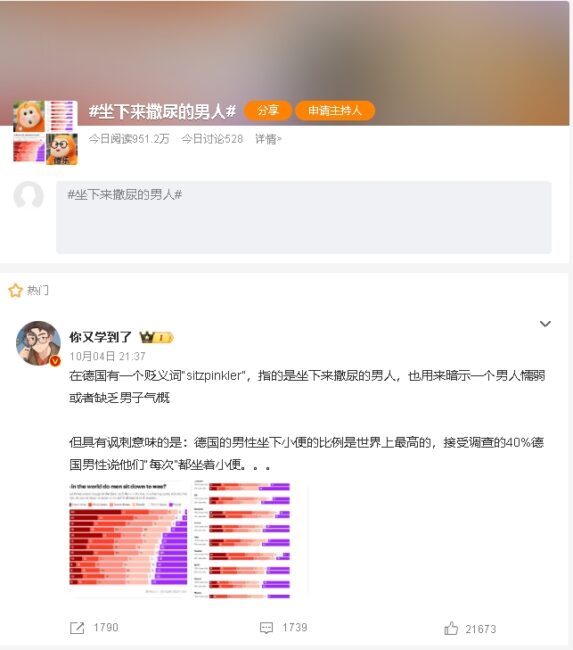Open the first survey chart image

(x=129, y=538)
